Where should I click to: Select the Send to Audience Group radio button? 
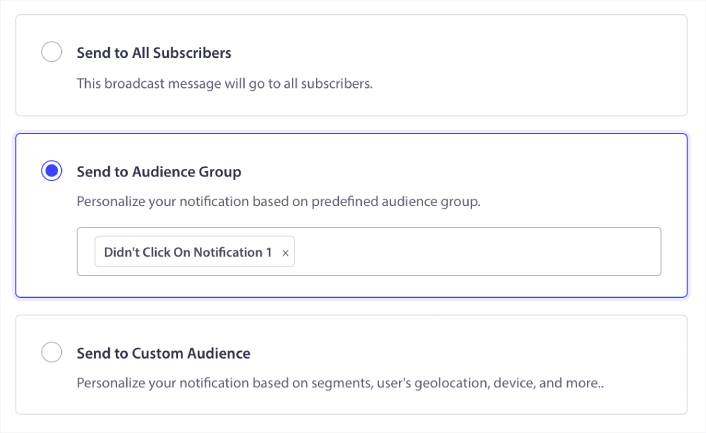click(51, 171)
